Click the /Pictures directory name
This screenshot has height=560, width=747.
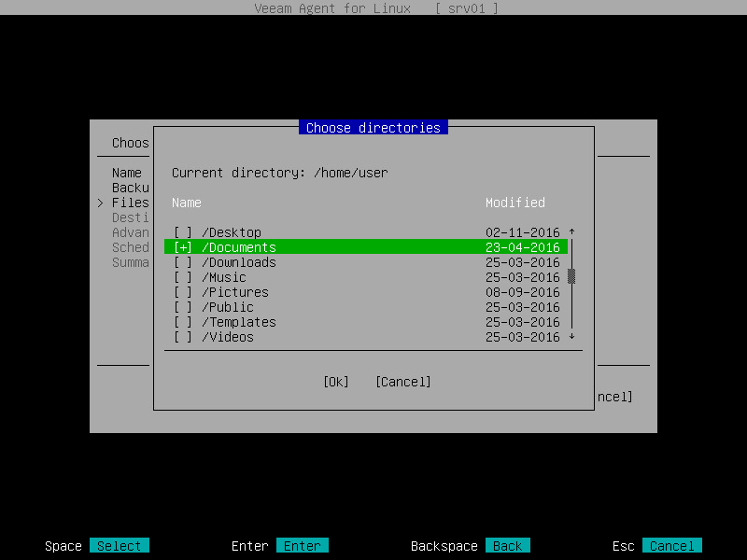pyautogui.click(x=235, y=292)
